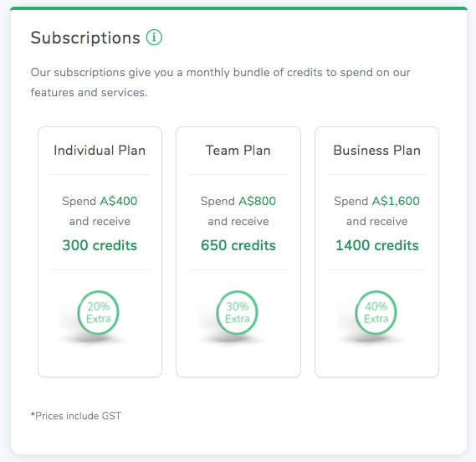Image resolution: width=476 pixels, height=462 pixels.
Task: Click the Subscriptions heading
Action: [x=85, y=38]
